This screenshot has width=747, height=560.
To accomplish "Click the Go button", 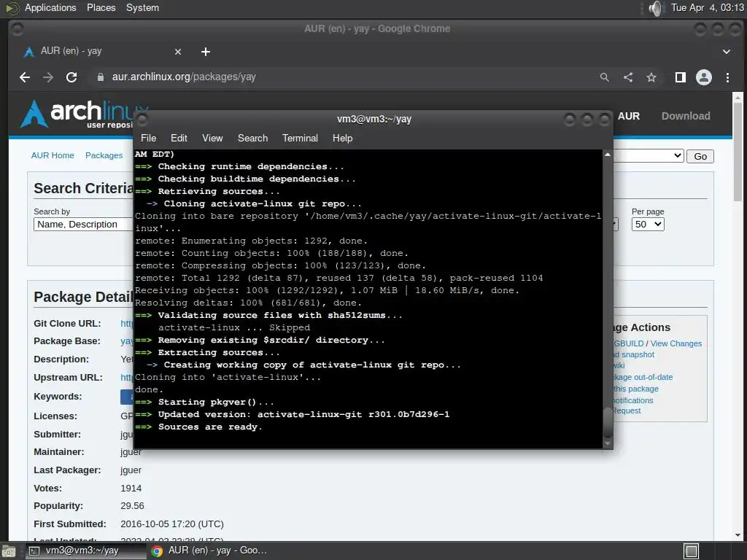I will click(x=700, y=156).
